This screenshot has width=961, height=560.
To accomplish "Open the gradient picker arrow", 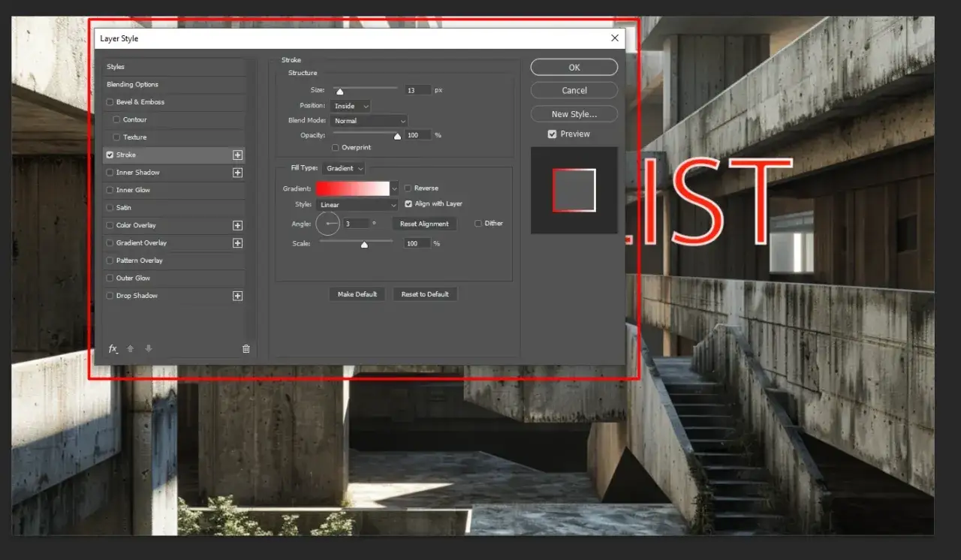I will (x=394, y=188).
